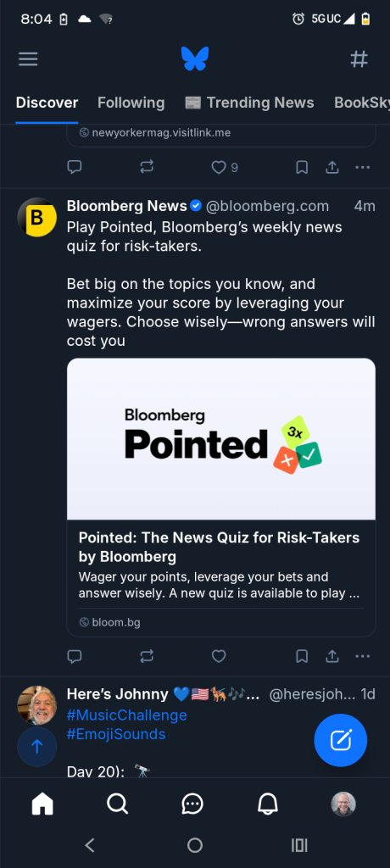Like the Bloomberg News post
390x868 pixels.
point(219,656)
